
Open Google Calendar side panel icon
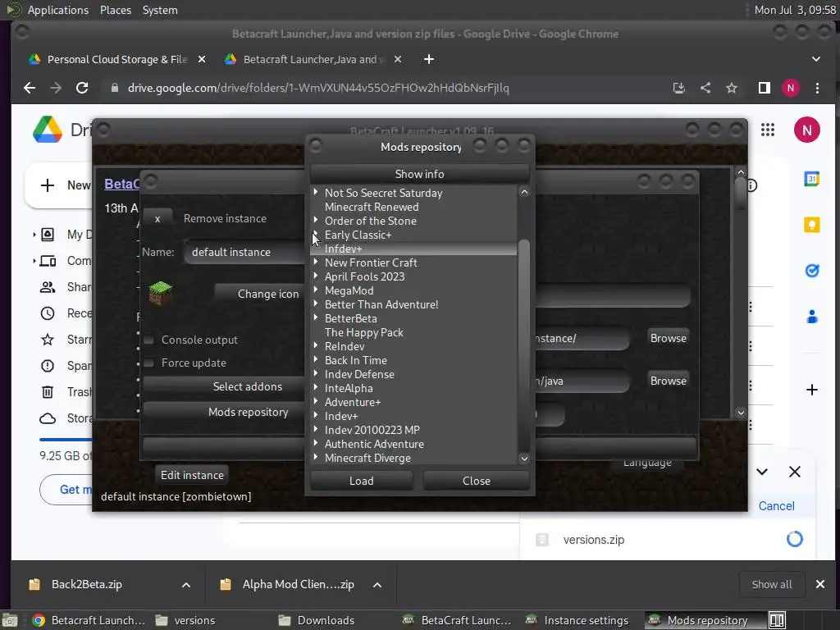[x=812, y=179]
